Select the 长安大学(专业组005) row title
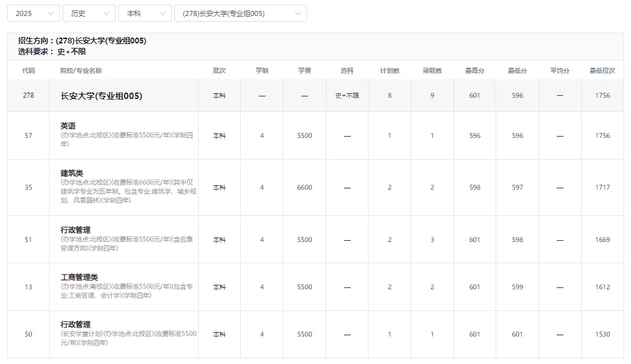This screenshot has height=364, width=631. [102, 96]
